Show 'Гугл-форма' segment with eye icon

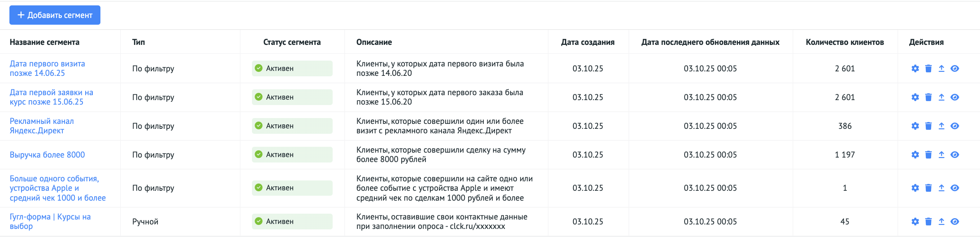click(x=955, y=222)
